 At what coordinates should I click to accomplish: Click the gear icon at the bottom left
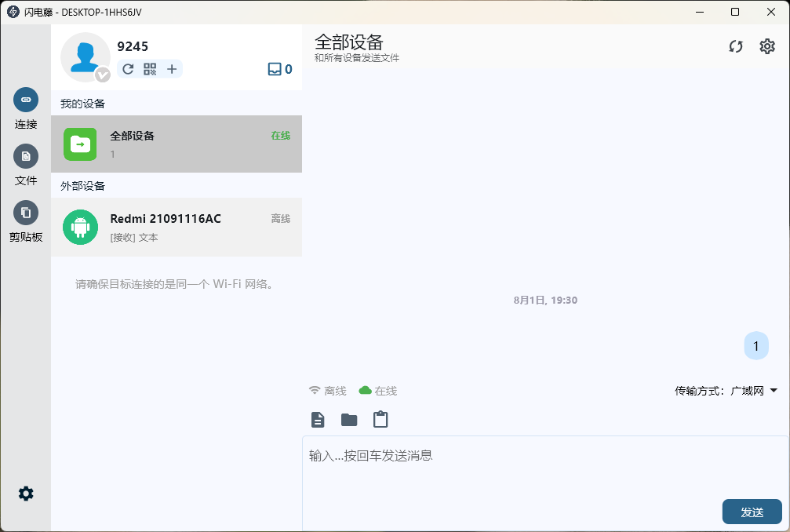pyautogui.click(x=26, y=493)
